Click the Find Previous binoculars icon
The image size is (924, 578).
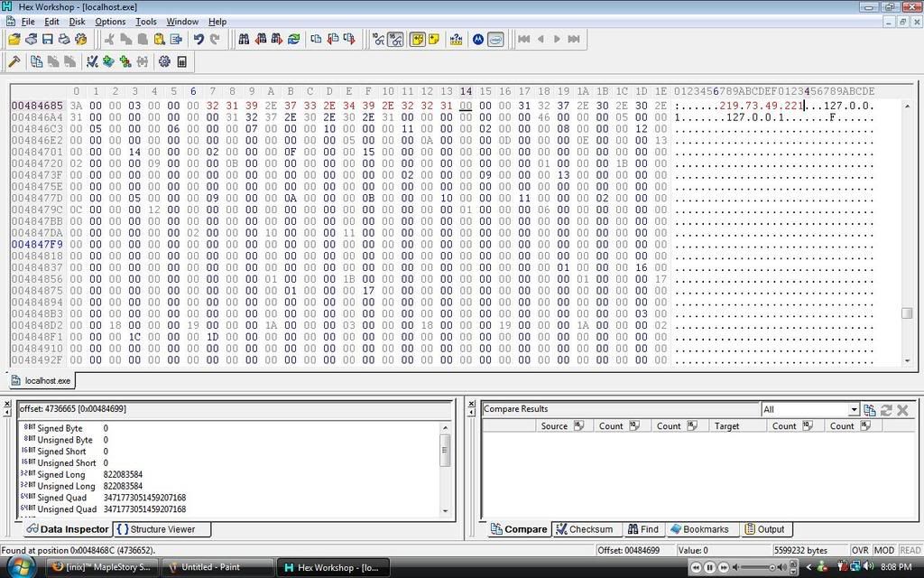[x=261, y=40]
